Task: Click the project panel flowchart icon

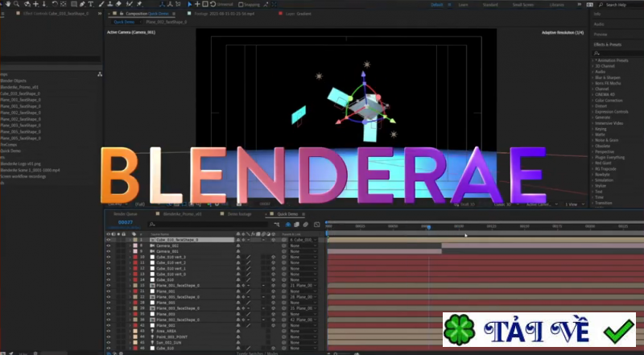Action: coord(100,74)
